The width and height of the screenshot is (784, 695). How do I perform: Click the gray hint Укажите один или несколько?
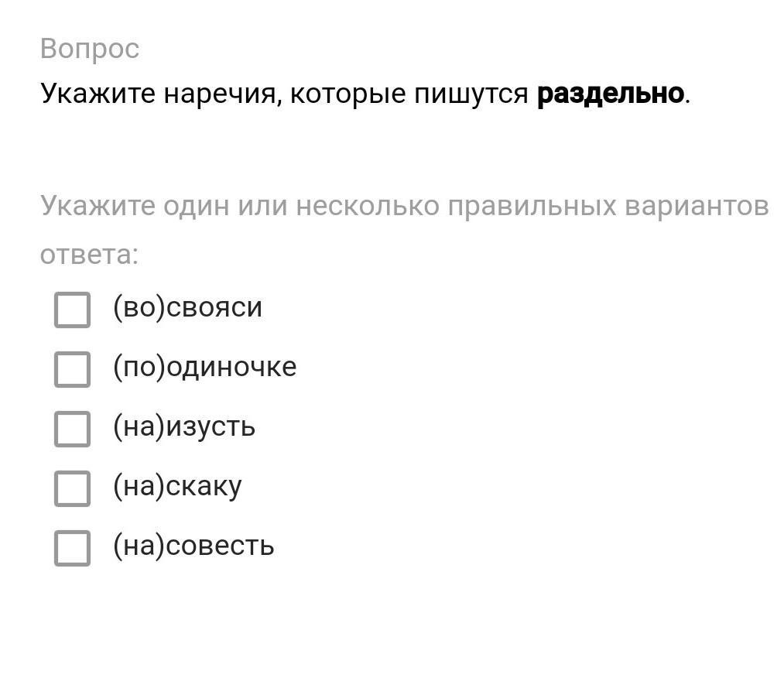[404, 230]
